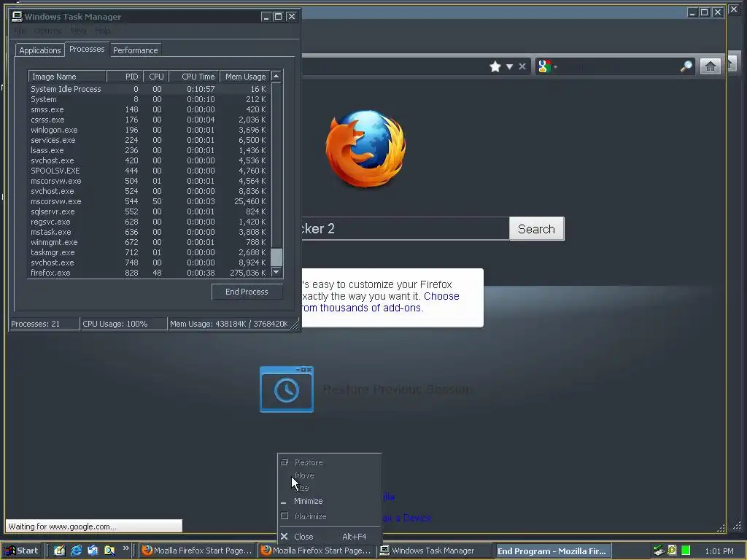Select the smss.exe process row
Image resolution: width=747 pixels, height=560 pixels.
point(149,109)
